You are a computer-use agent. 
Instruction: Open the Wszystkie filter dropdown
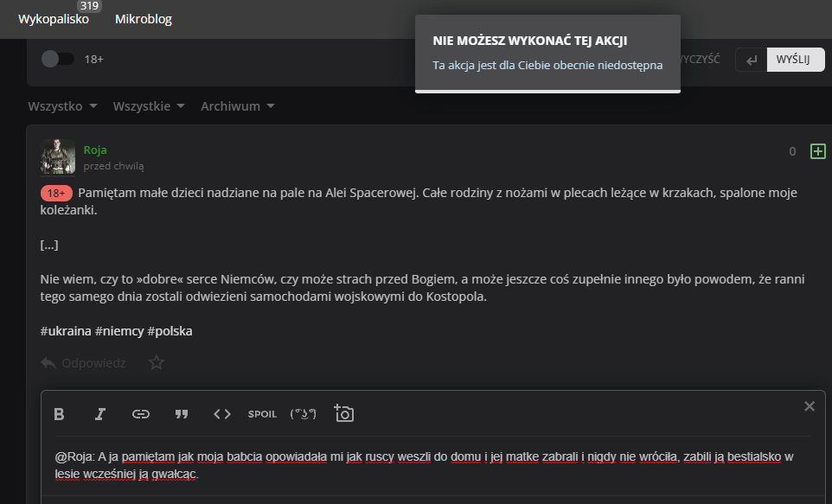click(x=149, y=106)
